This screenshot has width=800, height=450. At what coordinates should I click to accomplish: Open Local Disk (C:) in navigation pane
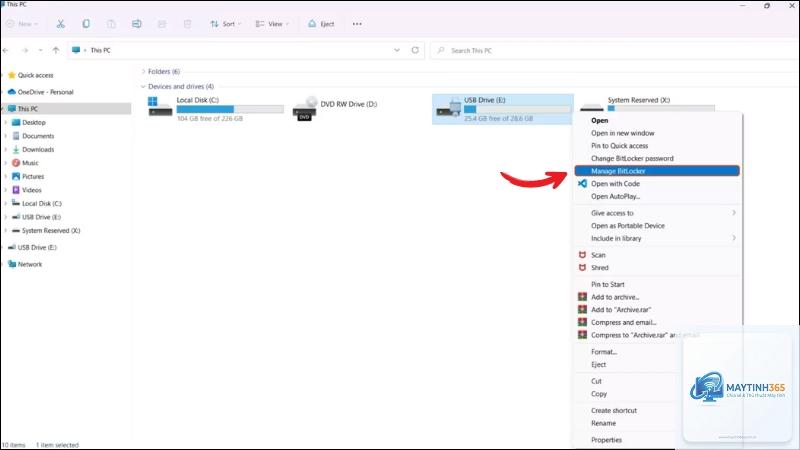37,204
